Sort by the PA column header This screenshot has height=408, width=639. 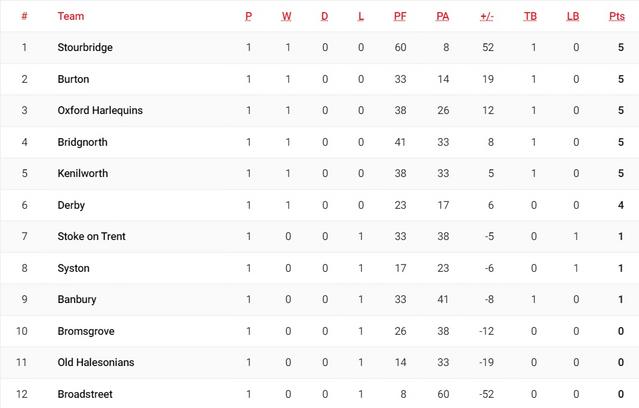coord(442,16)
